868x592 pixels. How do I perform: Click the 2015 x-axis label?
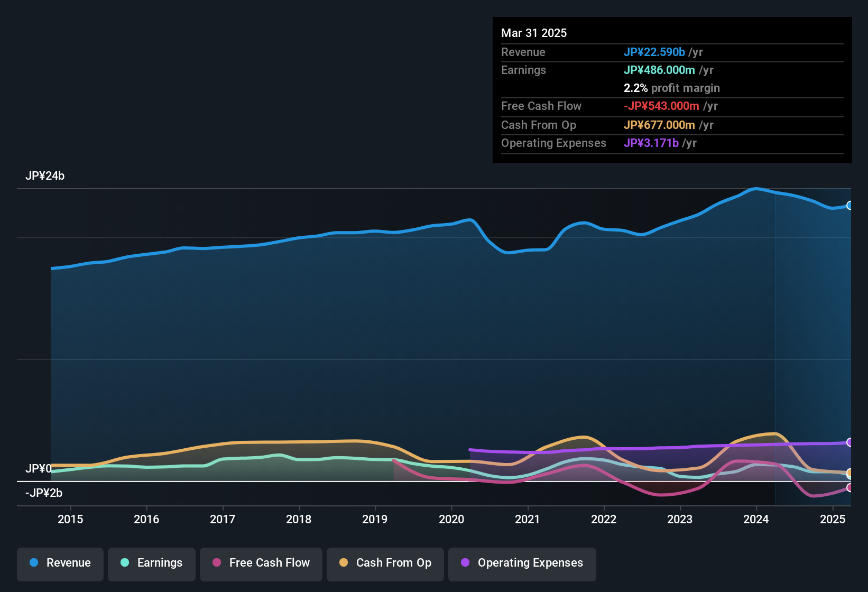tap(70, 519)
